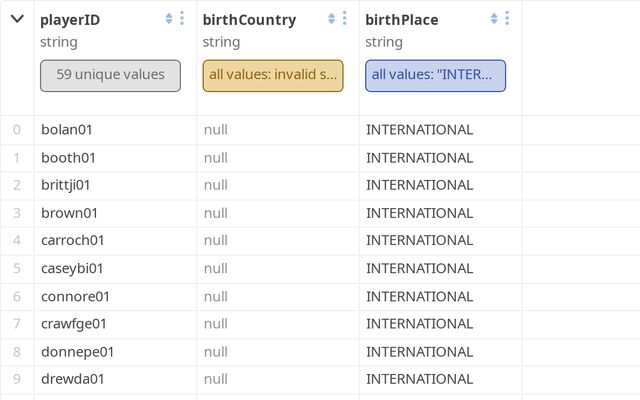This screenshot has width=640, height=400.
Task: Open the playerID column options menu
Action: coord(182,19)
